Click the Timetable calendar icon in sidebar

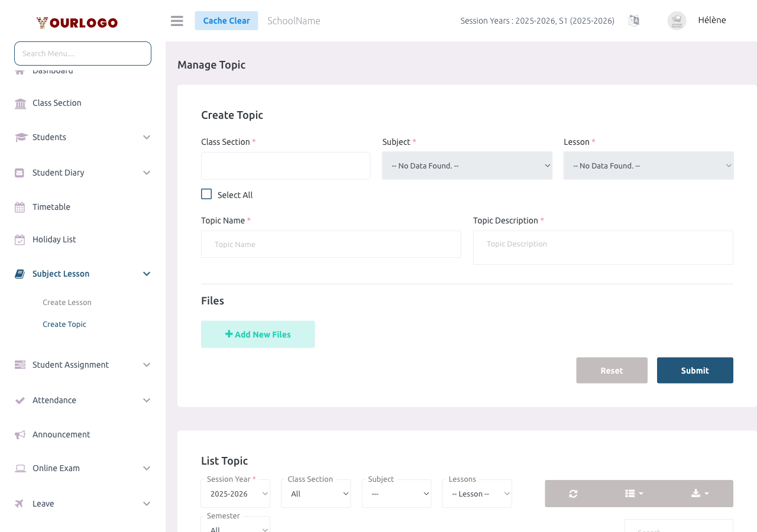click(x=20, y=206)
